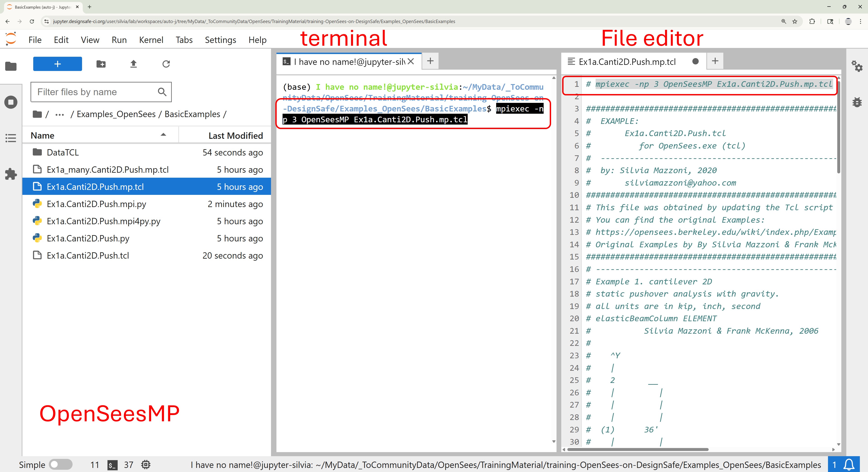Open the Extension Manager puzzle icon
This screenshot has width=868, height=472.
click(x=11, y=174)
